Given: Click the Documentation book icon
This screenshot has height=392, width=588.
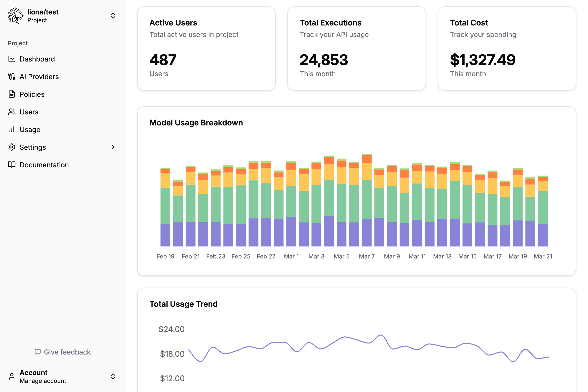Looking at the screenshot, I should pos(12,165).
